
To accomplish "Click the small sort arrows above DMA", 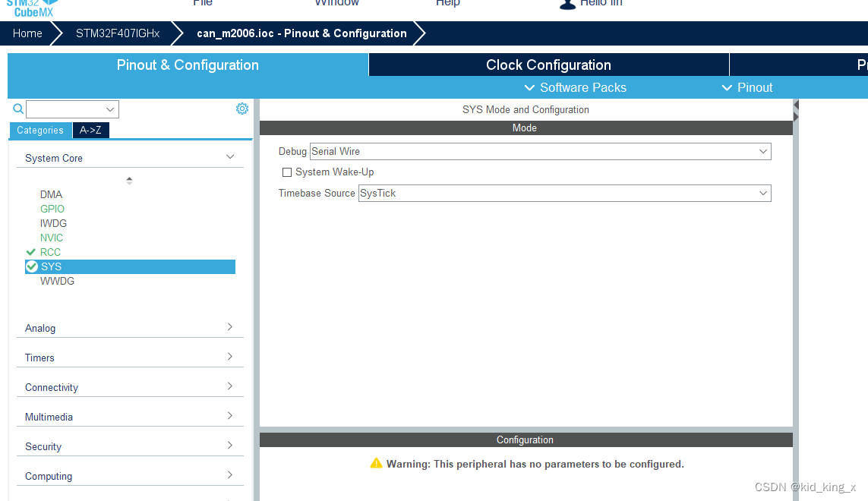I will click(x=129, y=181).
